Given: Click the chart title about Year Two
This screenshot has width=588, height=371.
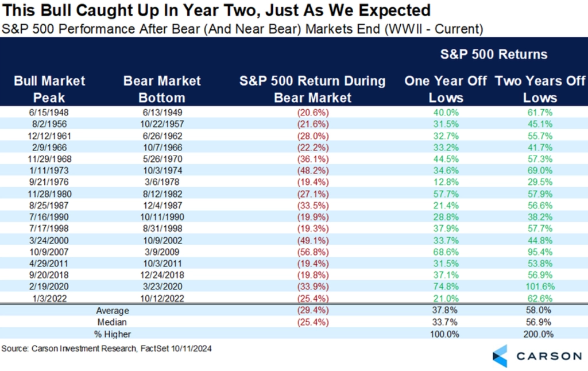Looking at the screenshot, I should click(216, 10).
